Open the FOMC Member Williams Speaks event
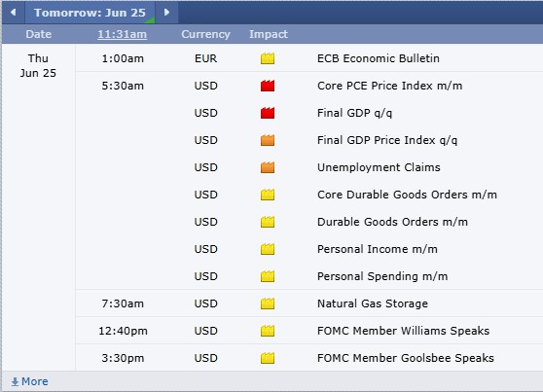Image resolution: width=543 pixels, height=392 pixels. (404, 331)
